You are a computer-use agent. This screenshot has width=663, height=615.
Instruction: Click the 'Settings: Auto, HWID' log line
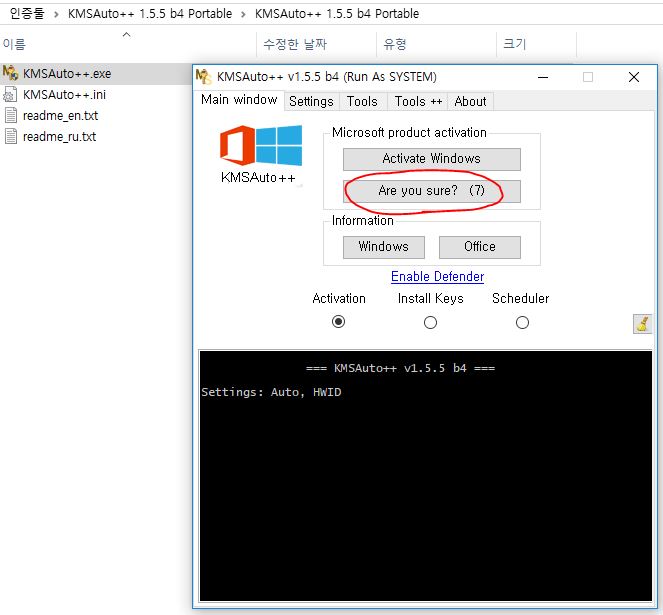(271, 393)
